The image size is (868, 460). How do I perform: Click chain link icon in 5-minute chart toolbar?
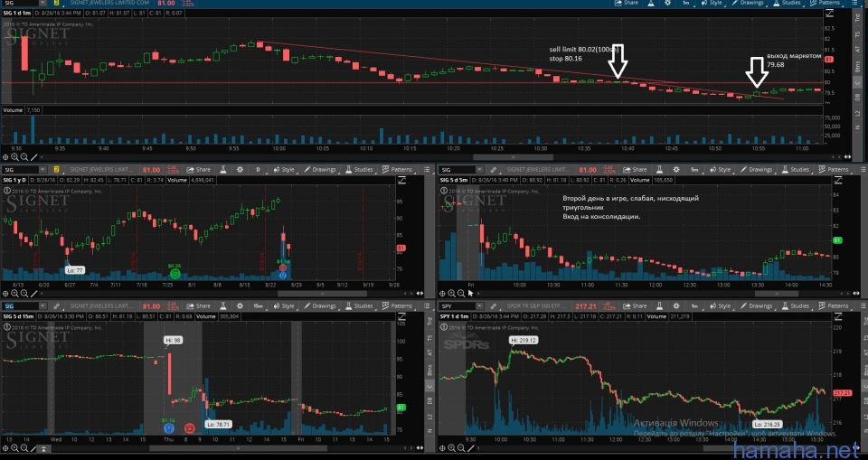click(x=494, y=169)
